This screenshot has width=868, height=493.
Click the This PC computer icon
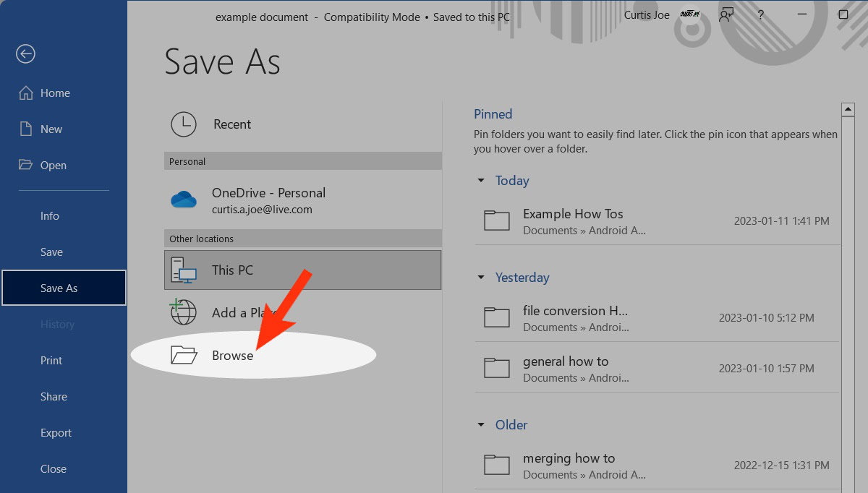(184, 270)
